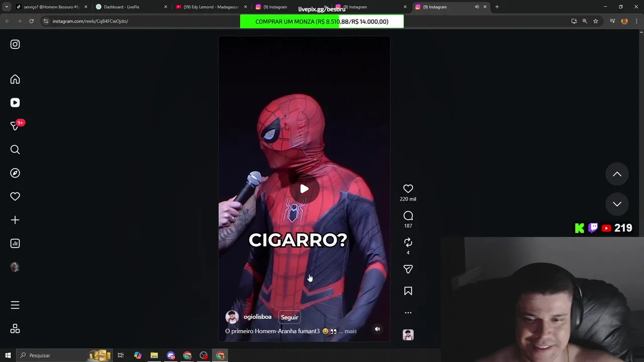
Task: Go to next reel with down arrow
Action: click(617, 204)
